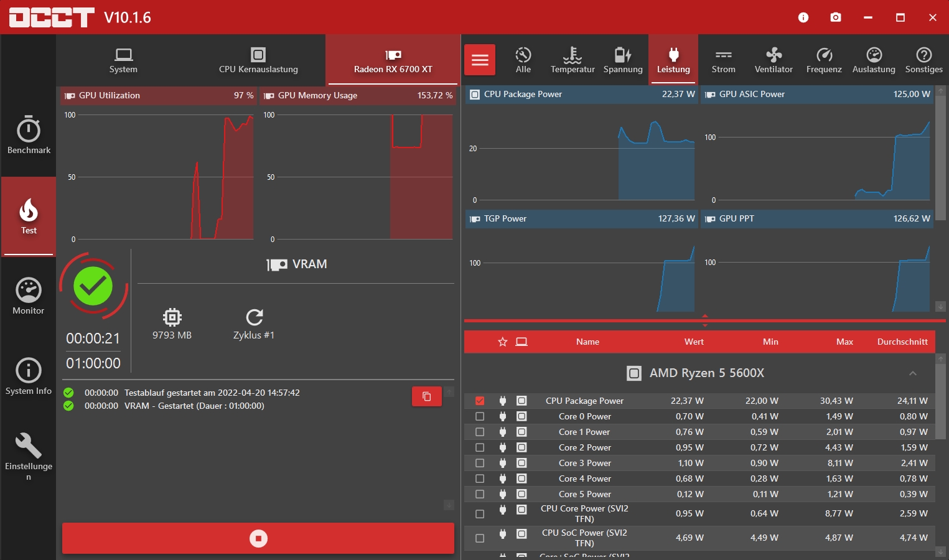This screenshot has height=560, width=949.
Task: Click the graph panel vertical scrollbar
Action: pyautogui.click(x=941, y=157)
